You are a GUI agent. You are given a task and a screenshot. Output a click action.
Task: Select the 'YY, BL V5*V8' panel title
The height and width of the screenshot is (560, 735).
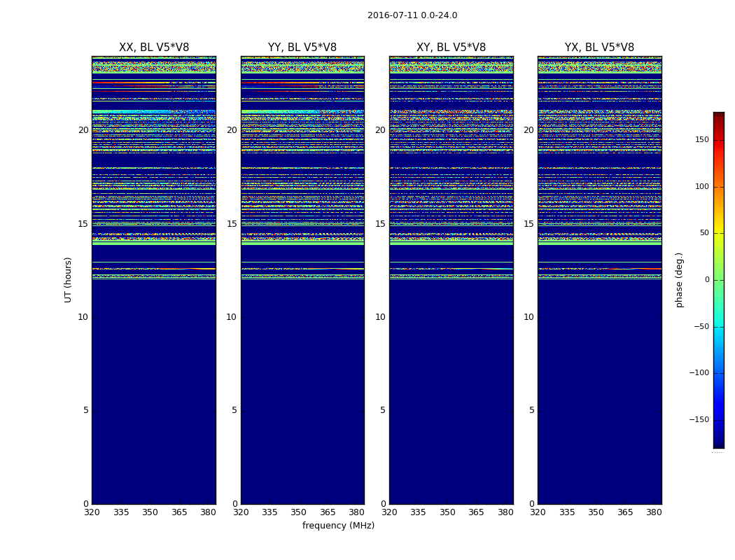point(302,48)
